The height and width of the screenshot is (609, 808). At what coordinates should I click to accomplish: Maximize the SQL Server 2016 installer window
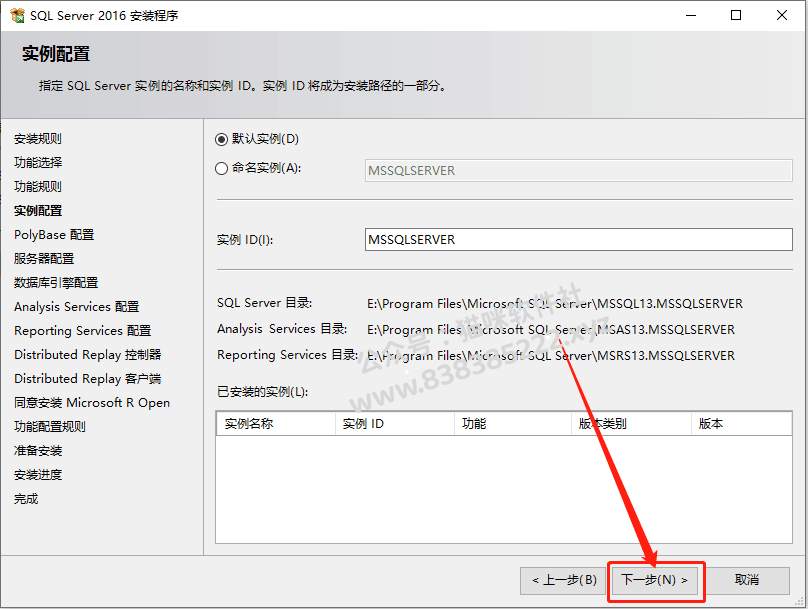[736, 15]
